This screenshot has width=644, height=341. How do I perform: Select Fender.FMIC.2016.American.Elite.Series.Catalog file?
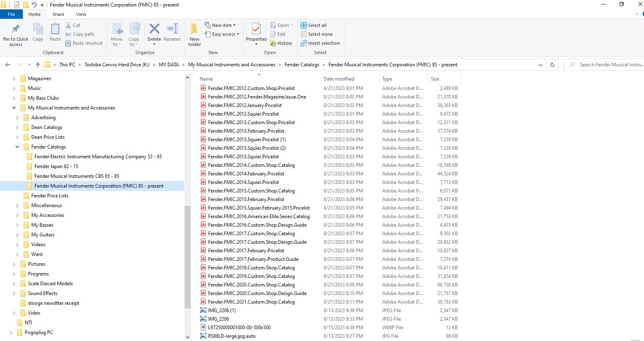(x=259, y=216)
